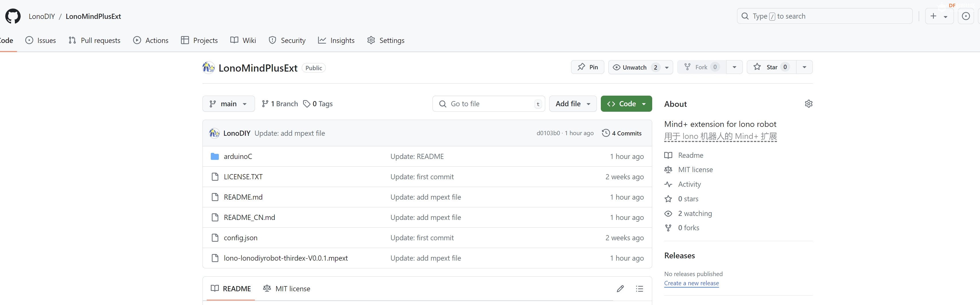
Task: Click the pencil edit README icon
Action: [x=620, y=289]
